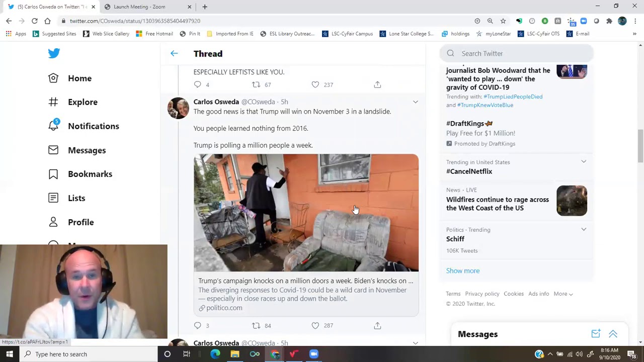
Task: Open the Windows Start menu
Action: coord(10,354)
